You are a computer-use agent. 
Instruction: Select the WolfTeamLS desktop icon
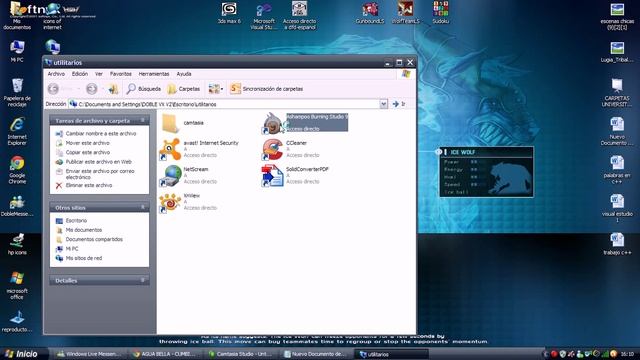pyautogui.click(x=405, y=13)
